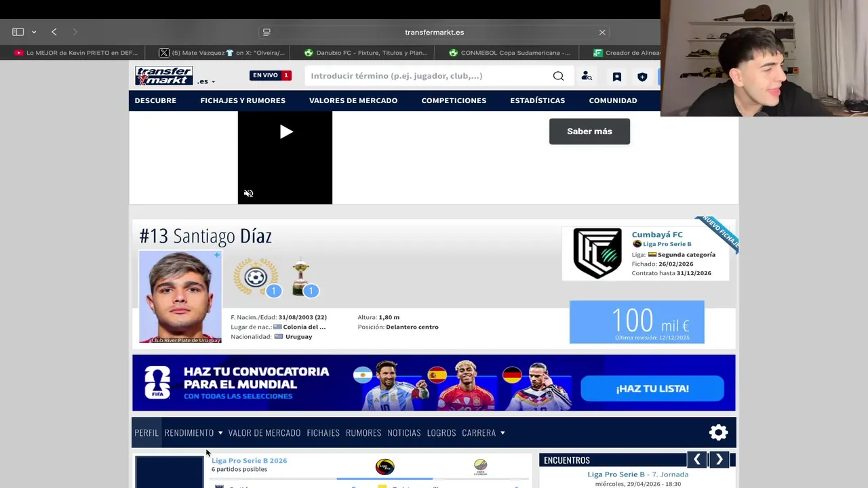This screenshot has height=488, width=868.
Task: Open the DESCUBRE menu
Action: pos(155,100)
